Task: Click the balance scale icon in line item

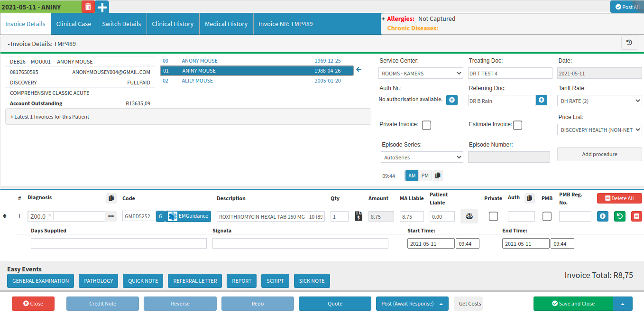Action: click(x=469, y=216)
